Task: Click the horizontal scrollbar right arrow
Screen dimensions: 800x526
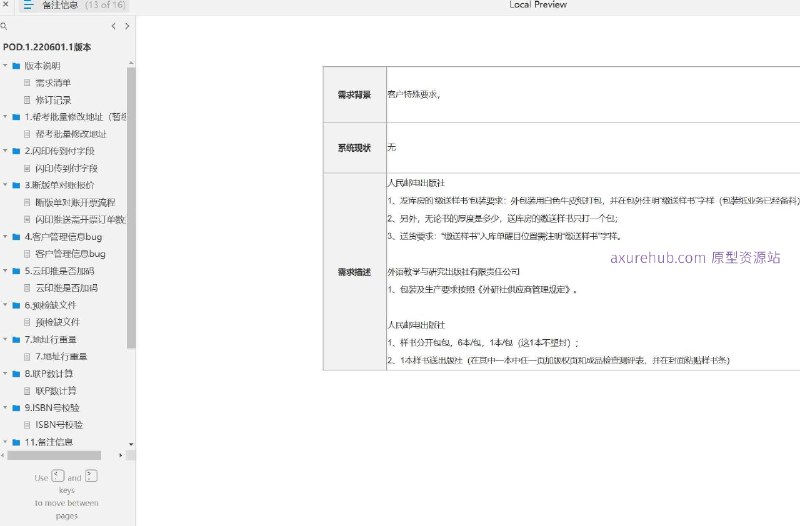Action: (x=121, y=455)
